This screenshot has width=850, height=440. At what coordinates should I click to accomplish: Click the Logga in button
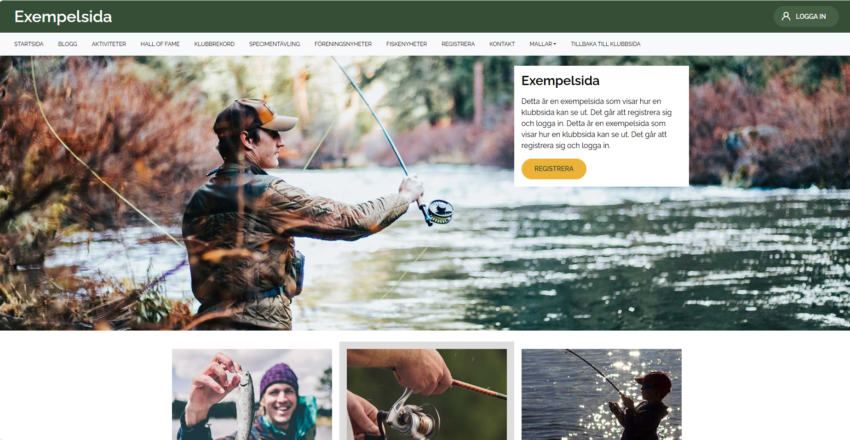806,16
